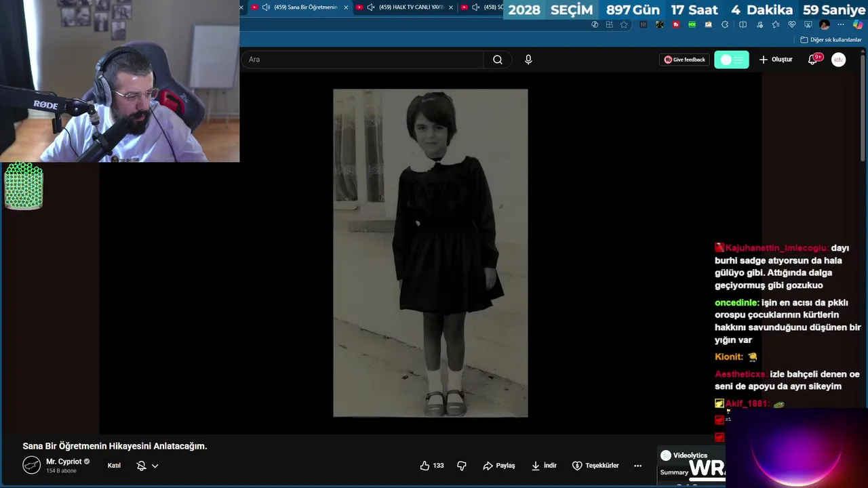868x488 pixels.
Task: Click the username Kajuhanettin_imlecoglu in chat
Action: point(776,248)
